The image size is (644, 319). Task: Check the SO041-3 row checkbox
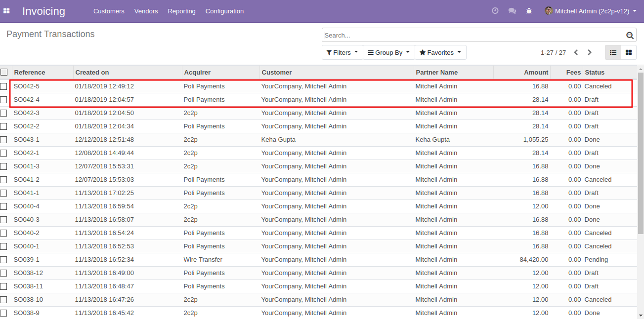[x=4, y=166]
